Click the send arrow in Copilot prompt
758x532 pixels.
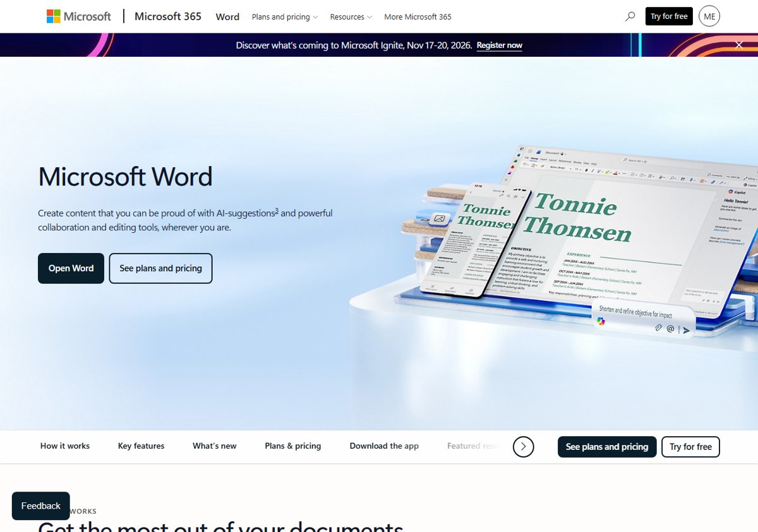coord(686,329)
